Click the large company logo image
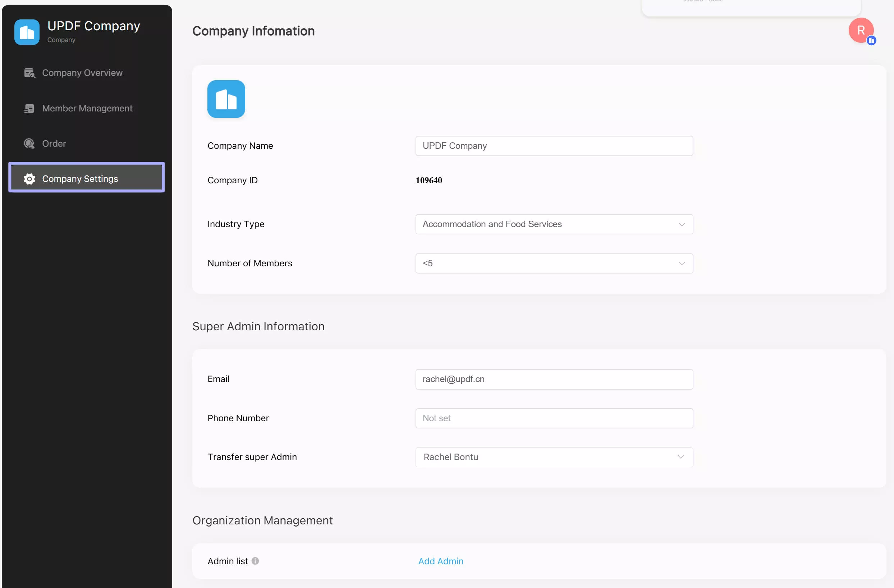 [x=226, y=99]
